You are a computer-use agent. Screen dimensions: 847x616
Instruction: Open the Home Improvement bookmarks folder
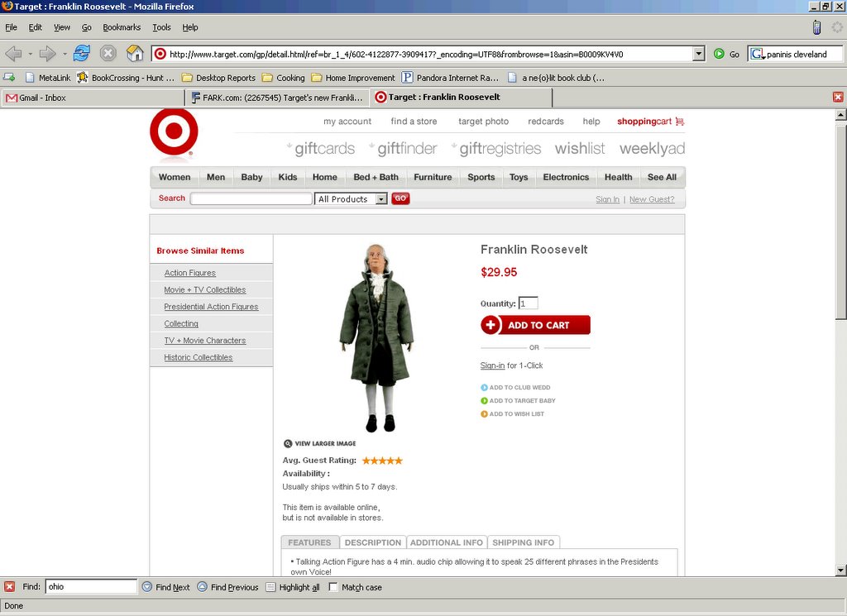[x=353, y=78]
